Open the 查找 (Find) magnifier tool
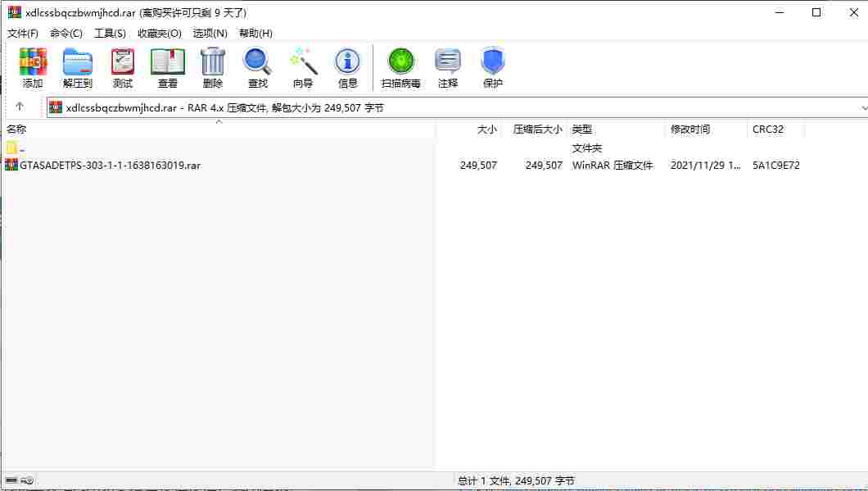Viewport: 868px width, 491px height. [257, 61]
